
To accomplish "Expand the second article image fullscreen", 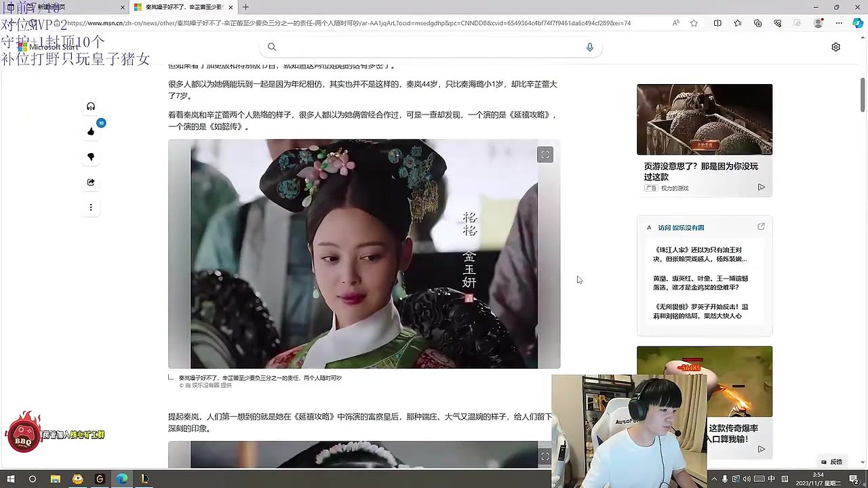I will click(x=545, y=457).
